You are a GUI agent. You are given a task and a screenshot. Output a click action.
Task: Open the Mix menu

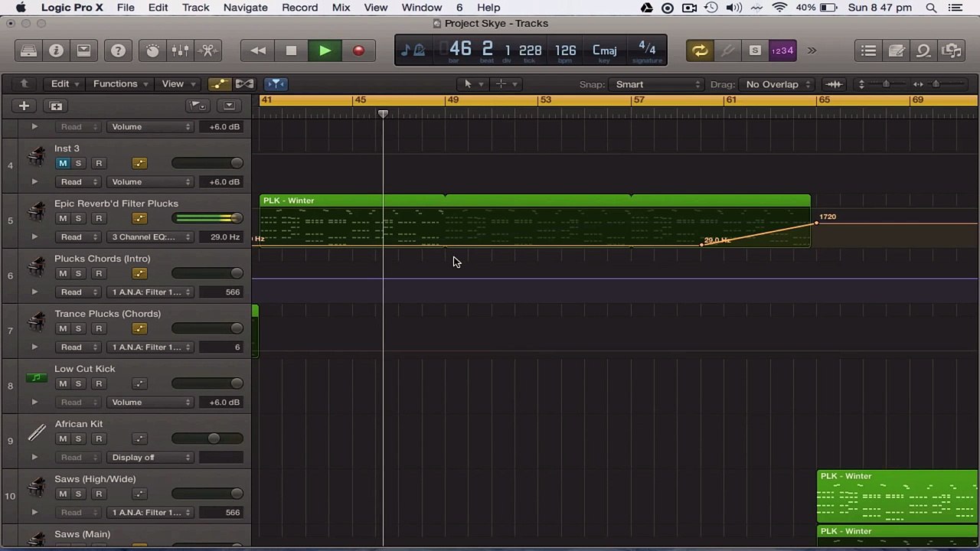pyautogui.click(x=341, y=8)
